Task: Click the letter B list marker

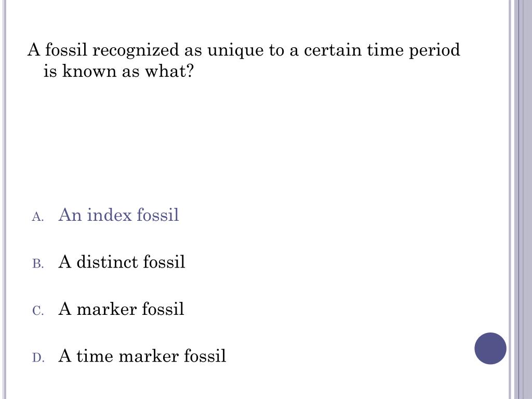Action: [37, 264]
